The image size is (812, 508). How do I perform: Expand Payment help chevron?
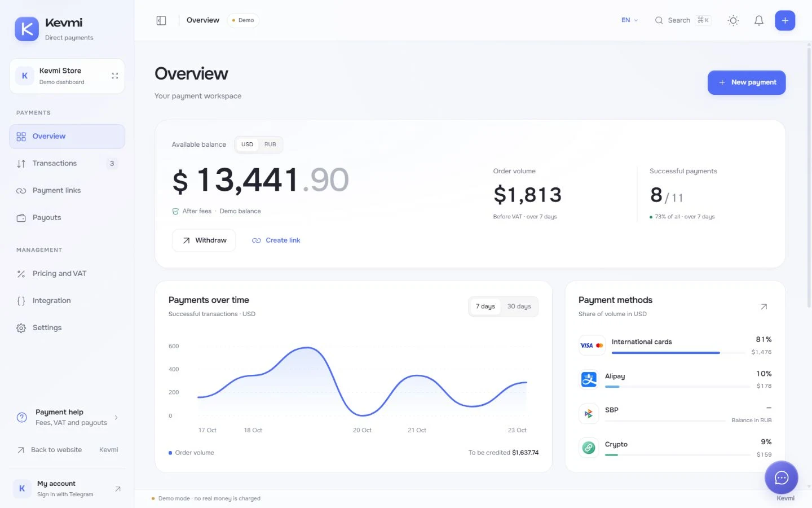116,418
